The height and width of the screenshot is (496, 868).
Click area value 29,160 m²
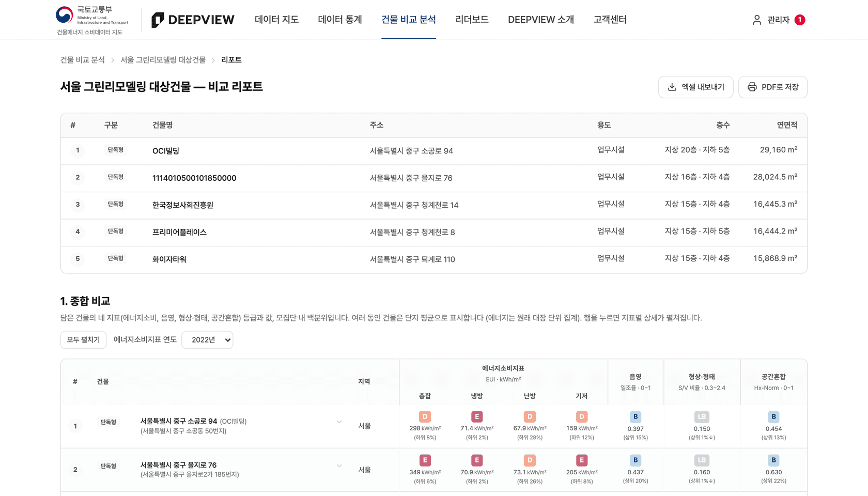pos(779,150)
